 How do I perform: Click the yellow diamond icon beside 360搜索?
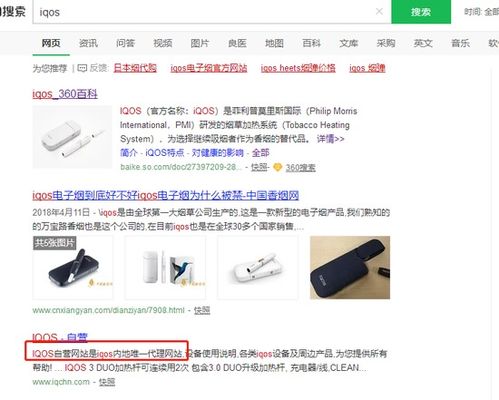278,167
